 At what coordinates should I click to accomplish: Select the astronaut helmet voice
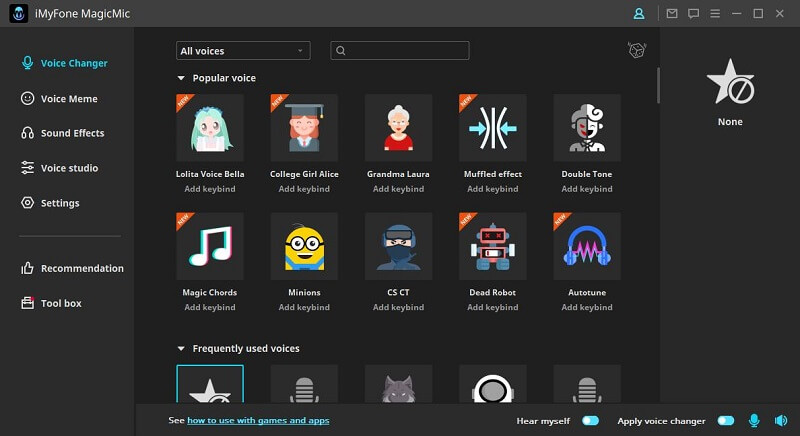tap(493, 383)
